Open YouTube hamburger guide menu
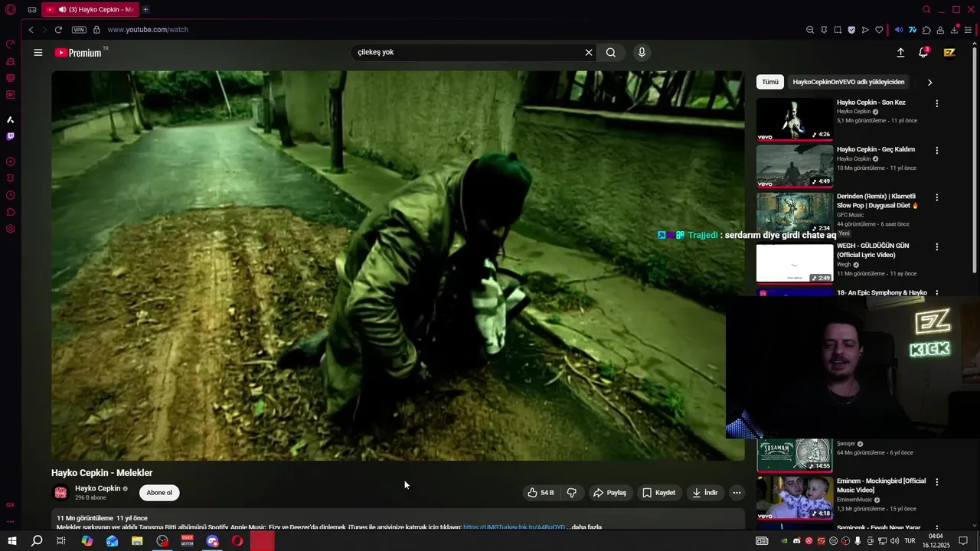This screenshot has height=551, width=980. pyautogui.click(x=38, y=53)
